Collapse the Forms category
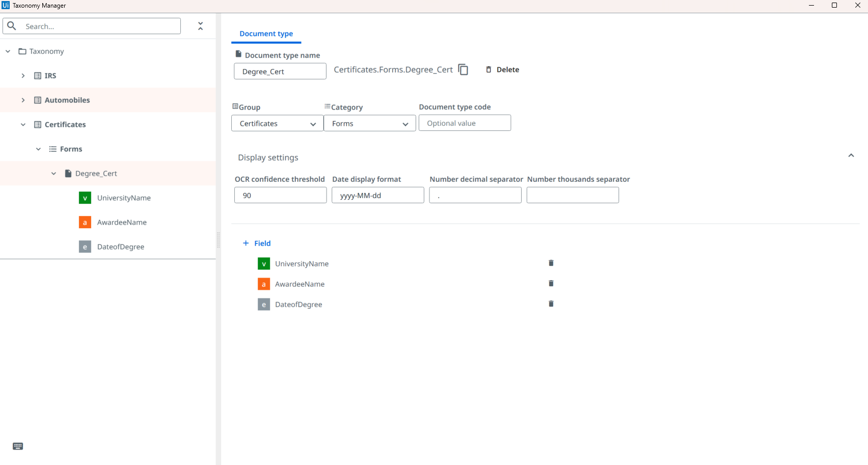Viewport: 868px width, 465px height. tap(38, 149)
